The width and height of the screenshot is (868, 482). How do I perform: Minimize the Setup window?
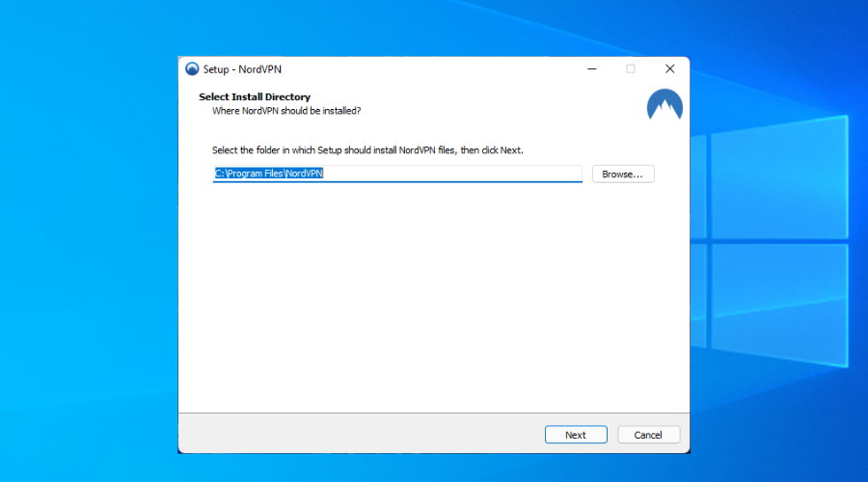tap(592, 69)
